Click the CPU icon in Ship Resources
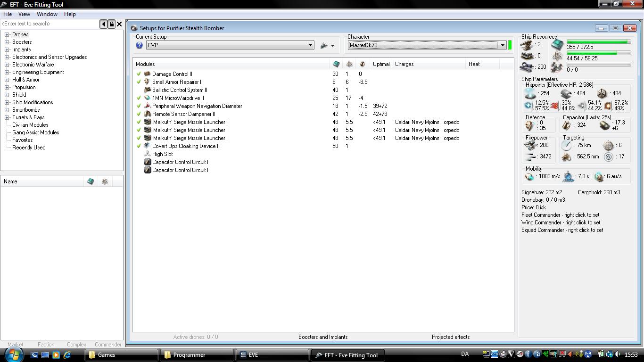644x362 pixels. 557,45
